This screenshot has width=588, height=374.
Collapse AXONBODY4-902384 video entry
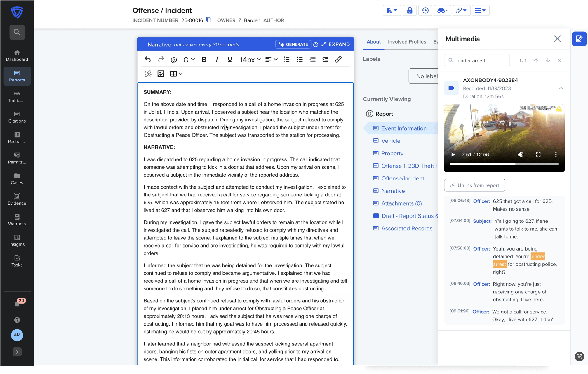coord(561,88)
